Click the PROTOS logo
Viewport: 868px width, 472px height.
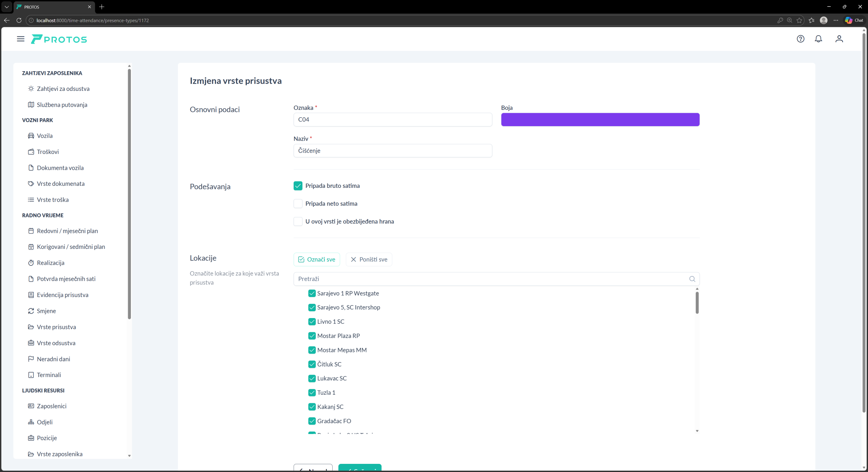tap(59, 39)
